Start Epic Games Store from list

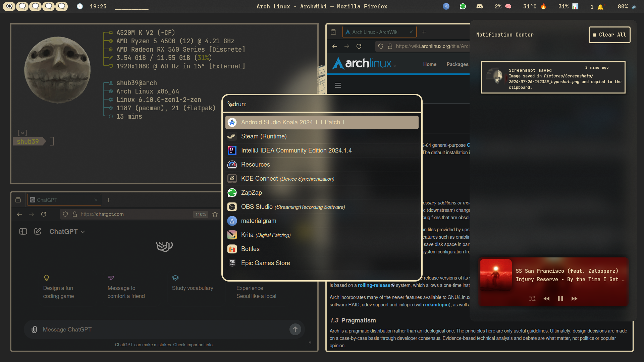point(265,263)
